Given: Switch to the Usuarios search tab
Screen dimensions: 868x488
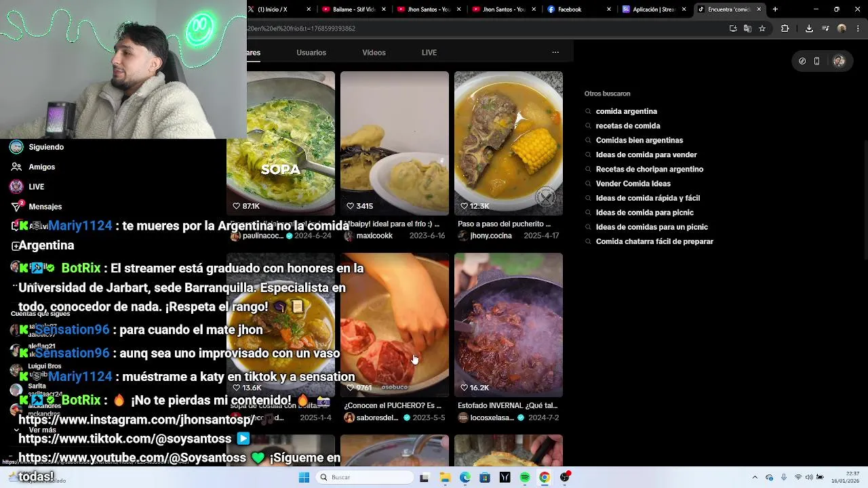Looking at the screenshot, I should (x=311, y=52).
